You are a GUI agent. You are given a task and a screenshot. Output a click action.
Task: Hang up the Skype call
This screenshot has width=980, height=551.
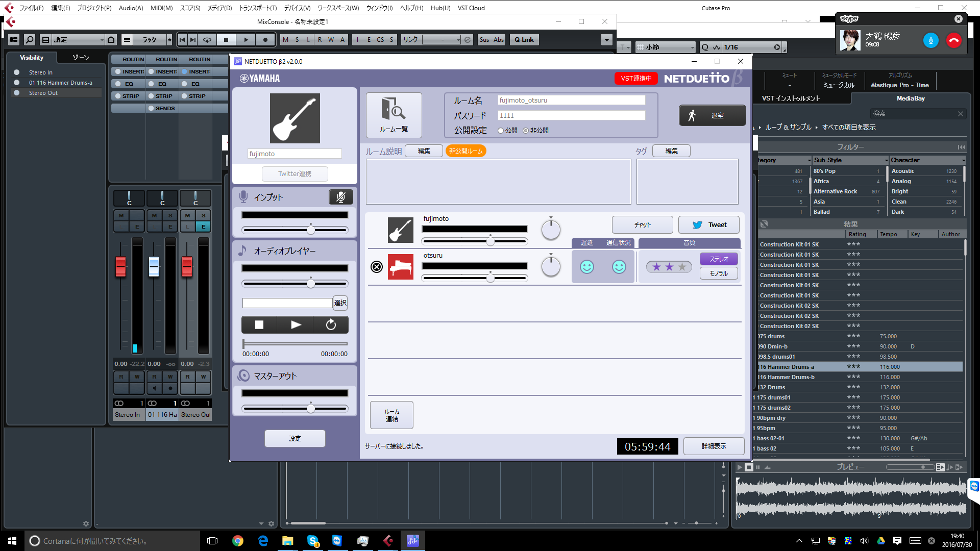click(953, 40)
